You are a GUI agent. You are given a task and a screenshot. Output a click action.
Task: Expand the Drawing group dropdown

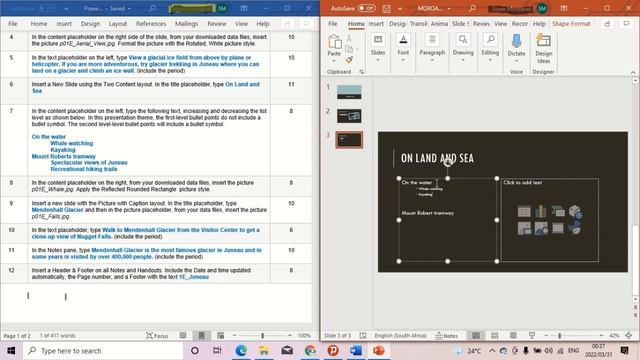pyautogui.click(x=463, y=60)
